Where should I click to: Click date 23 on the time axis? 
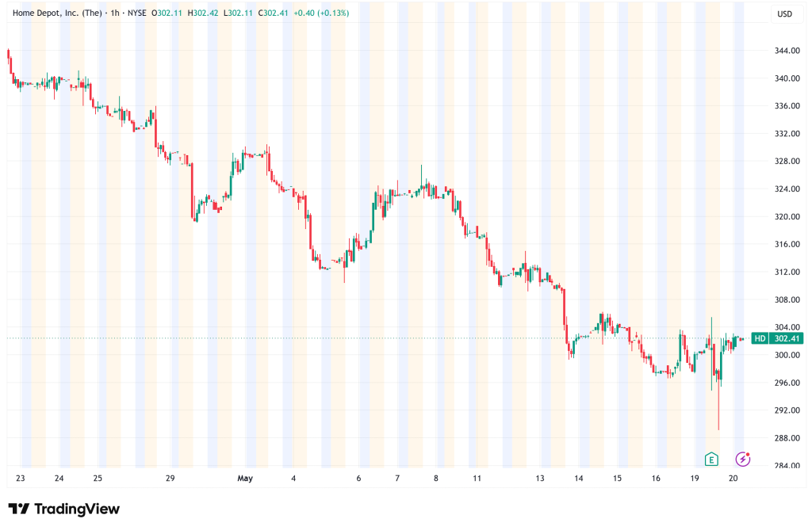click(20, 479)
